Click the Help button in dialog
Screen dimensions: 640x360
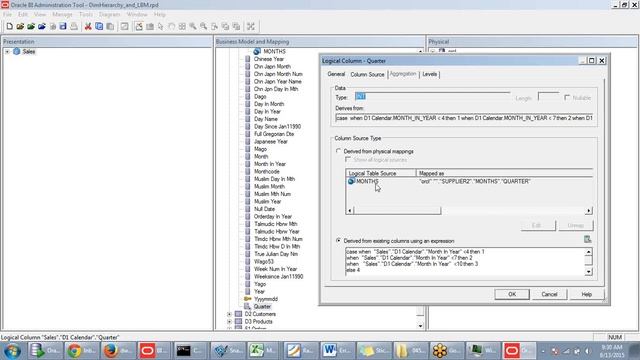pyautogui.click(x=587, y=294)
